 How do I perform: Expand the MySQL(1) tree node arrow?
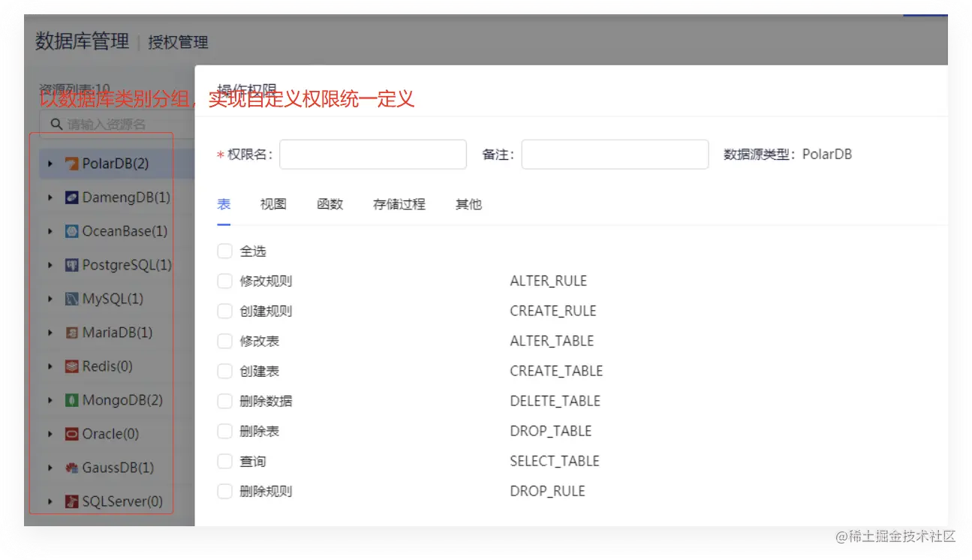click(x=50, y=299)
